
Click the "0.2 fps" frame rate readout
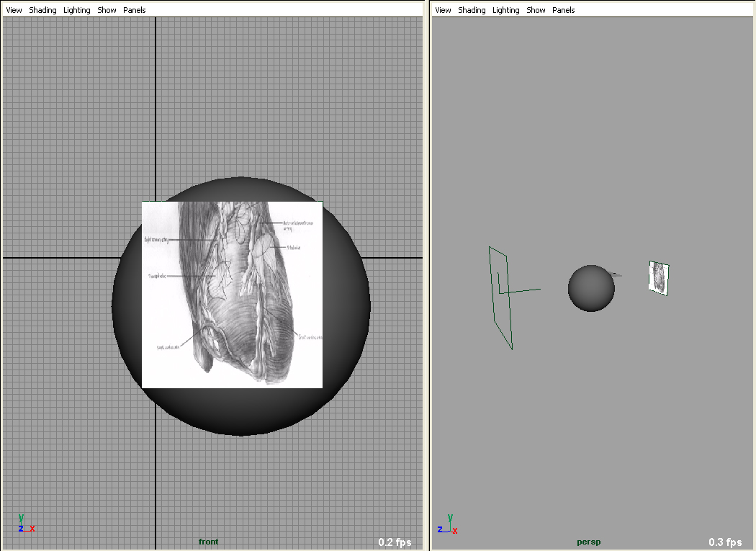click(x=395, y=542)
